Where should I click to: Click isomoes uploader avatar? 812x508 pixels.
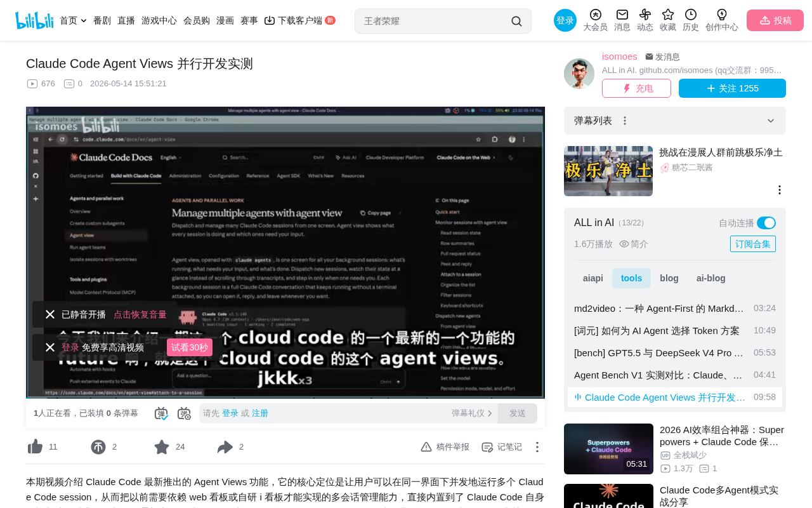[579, 74]
